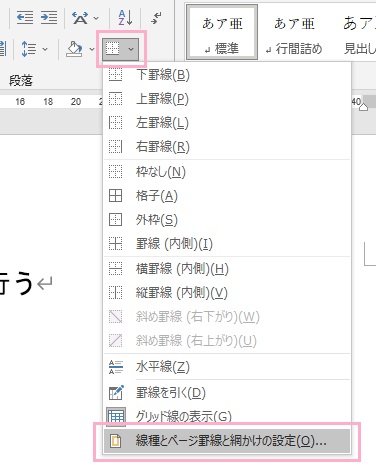Choose 上罫線(P) top border
Image resolution: width=376 pixels, height=468 pixels.
pos(227,99)
